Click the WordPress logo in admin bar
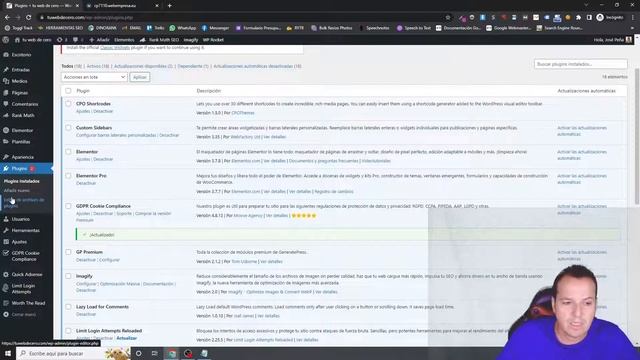The height and width of the screenshot is (360, 640). pyautogui.click(x=6, y=40)
